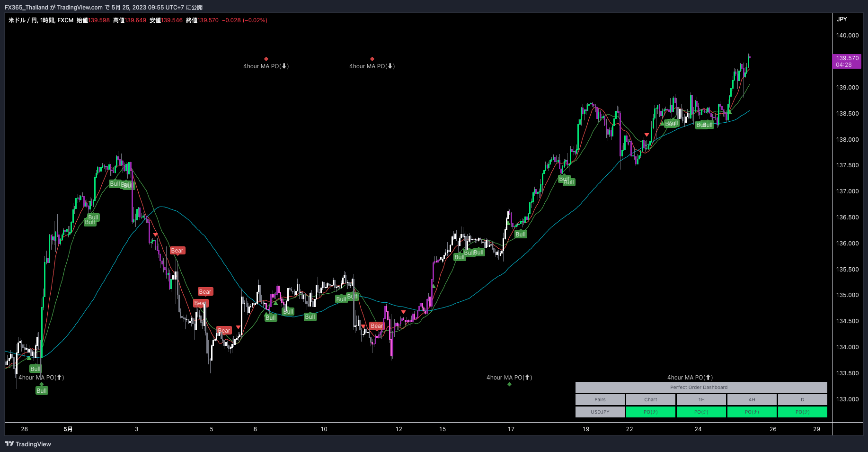Click the TradingView logo in the bottom-left corner
This screenshot has height=452, width=868.
coord(10,444)
